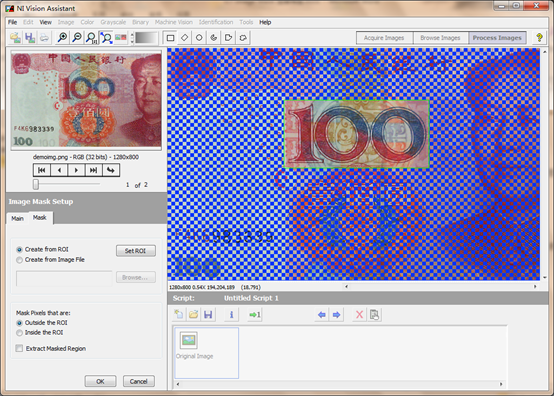Skip to the last image button
Screen dimensions: 554x396
tap(93, 170)
